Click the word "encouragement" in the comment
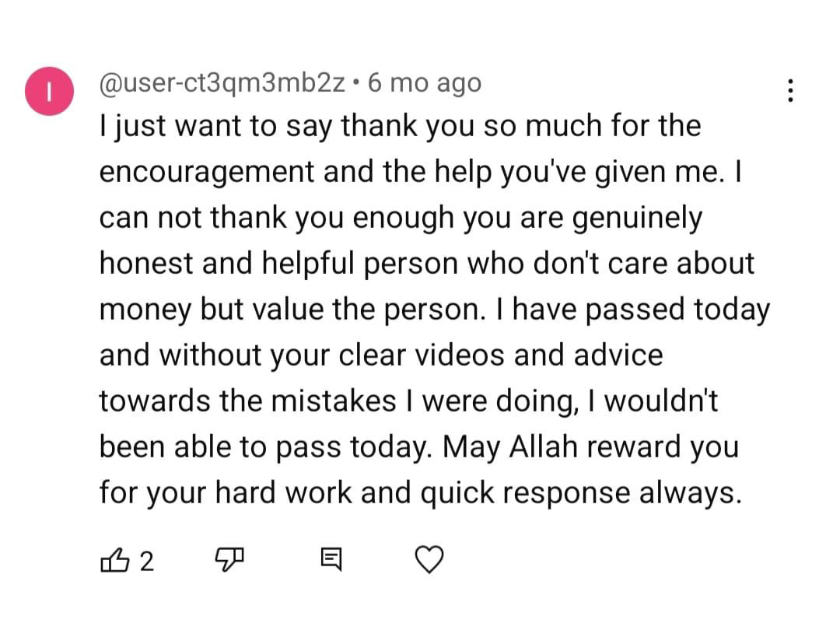Viewport: 840px width, 644px height. pyautogui.click(x=207, y=173)
